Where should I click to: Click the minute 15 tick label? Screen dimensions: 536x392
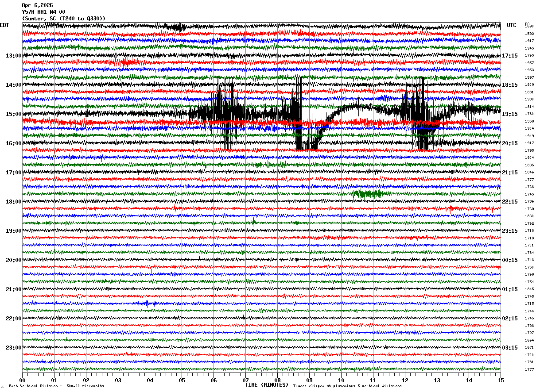(501, 380)
